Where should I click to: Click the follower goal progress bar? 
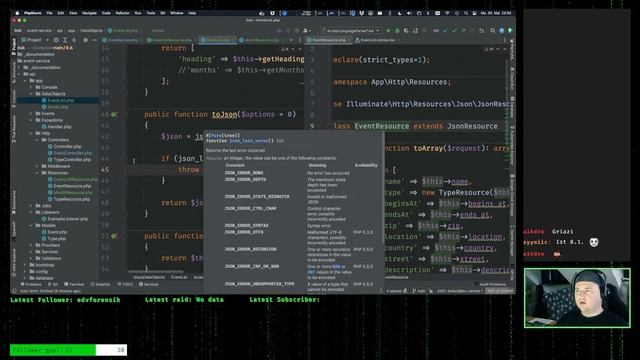(x=69, y=350)
